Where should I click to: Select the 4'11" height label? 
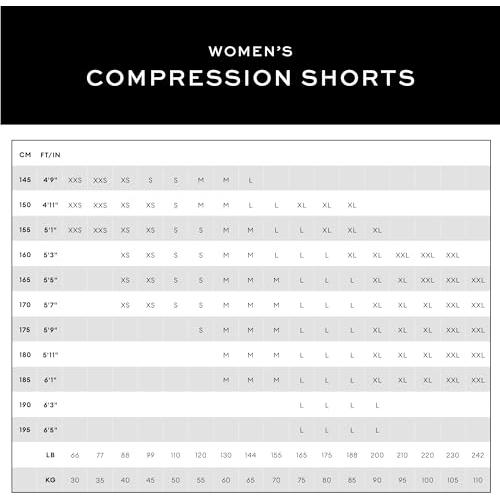tap(50, 205)
